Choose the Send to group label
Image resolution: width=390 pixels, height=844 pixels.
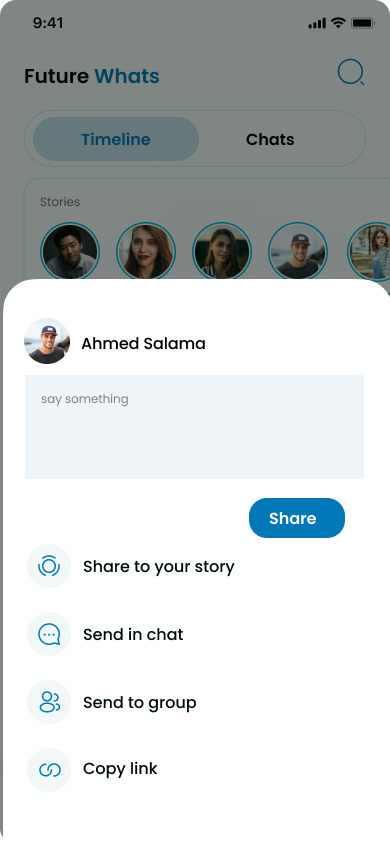click(x=139, y=702)
